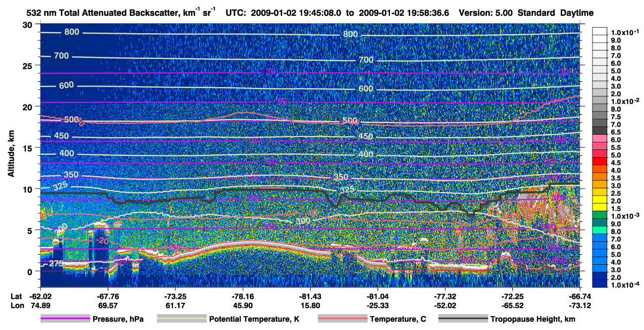The image size is (644, 330).
Task: Click latitude value -62.02
Action: (x=40, y=296)
